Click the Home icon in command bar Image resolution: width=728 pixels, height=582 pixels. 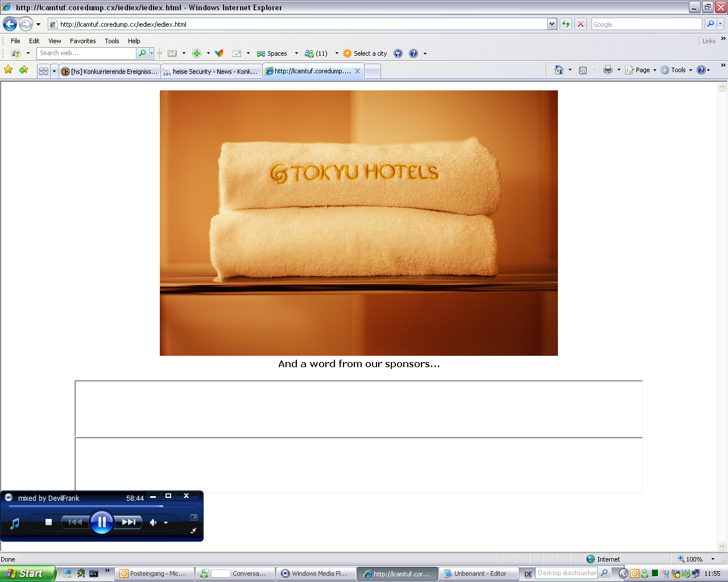559,70
